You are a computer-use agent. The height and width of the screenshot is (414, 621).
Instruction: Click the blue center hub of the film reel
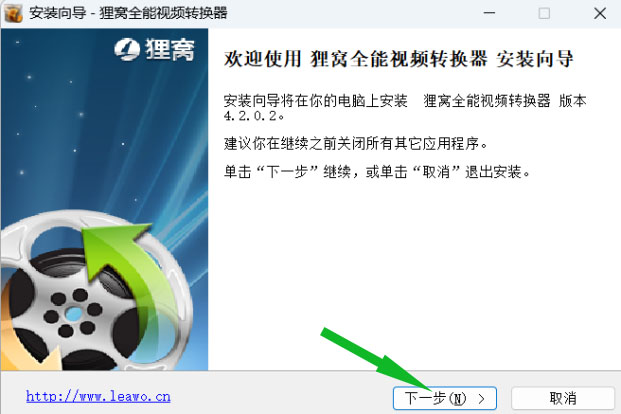tap(74, 313)
